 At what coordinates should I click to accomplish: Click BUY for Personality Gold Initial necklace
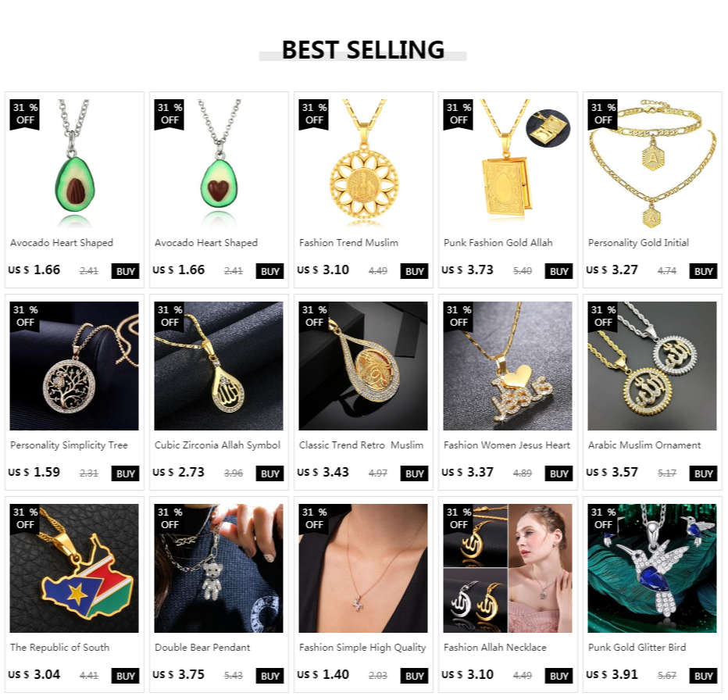tap(703, 271)
